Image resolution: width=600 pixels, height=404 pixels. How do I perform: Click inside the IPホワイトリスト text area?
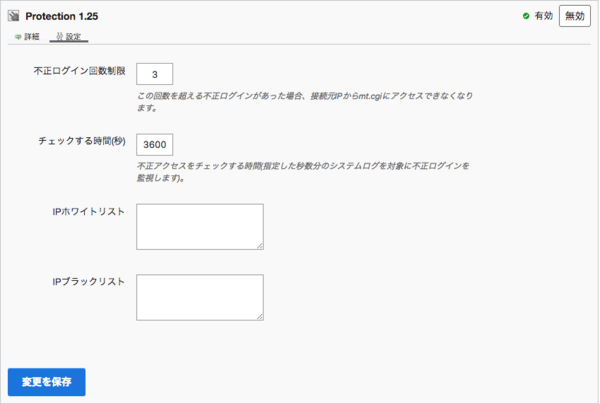click(x=199, y=226)
